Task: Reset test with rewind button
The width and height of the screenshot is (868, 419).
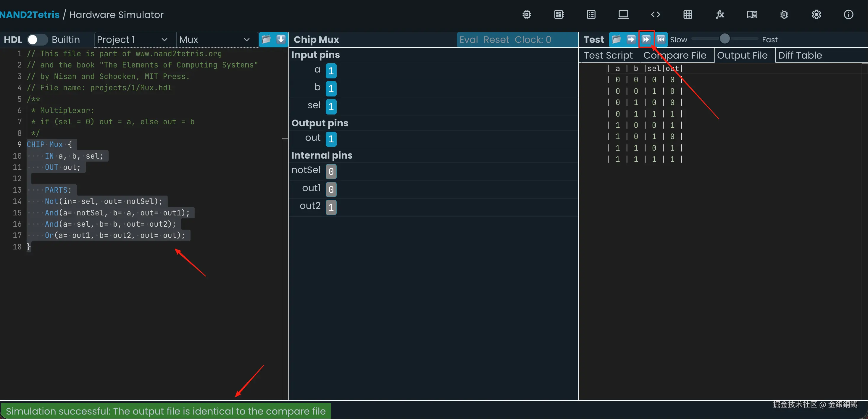Action: [x=661, y=39]
